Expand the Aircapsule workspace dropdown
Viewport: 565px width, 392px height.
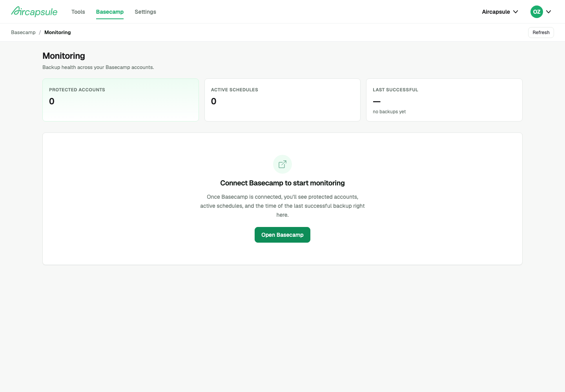point(500,12)
